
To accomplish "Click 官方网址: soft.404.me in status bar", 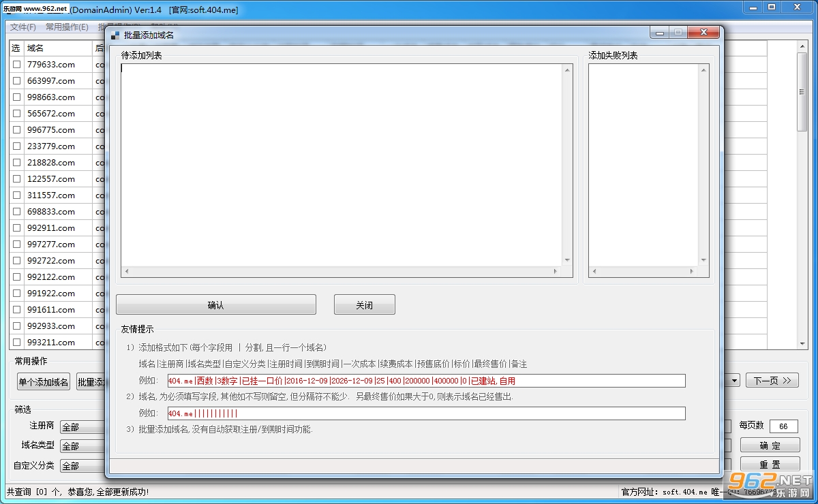I will [x=664, y=492].
